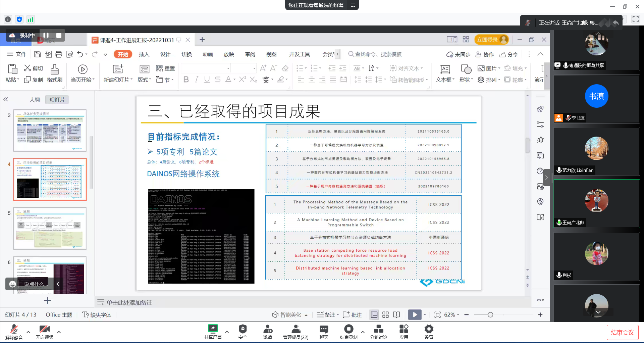Click the zoom slider handle
Screen dimensions: 644x343
tap(490, 315)
